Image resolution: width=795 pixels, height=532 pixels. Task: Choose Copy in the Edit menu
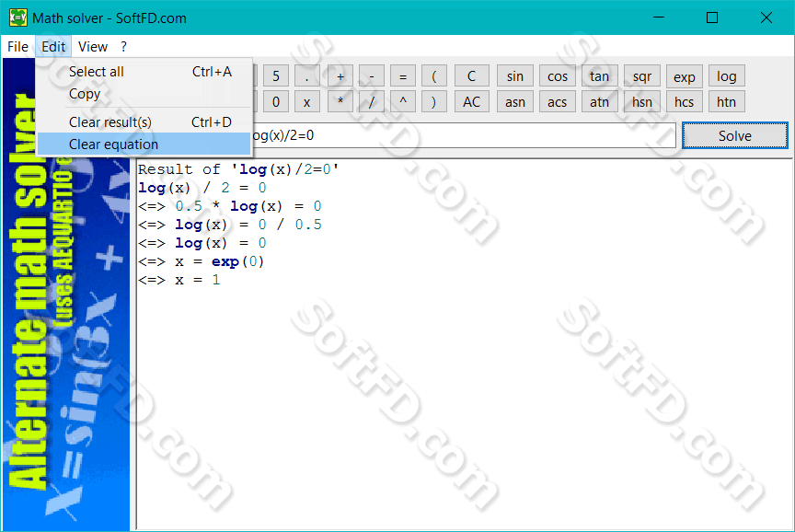tap(144, 94)
